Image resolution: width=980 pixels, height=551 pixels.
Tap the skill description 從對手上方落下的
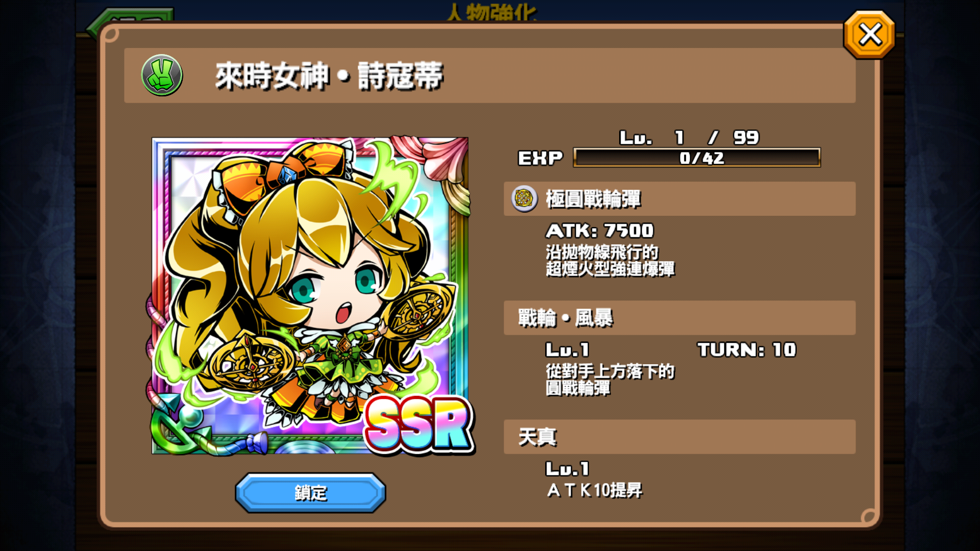[610, 371]
